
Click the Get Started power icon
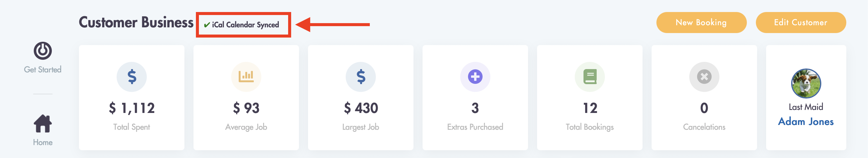point(42,51)
